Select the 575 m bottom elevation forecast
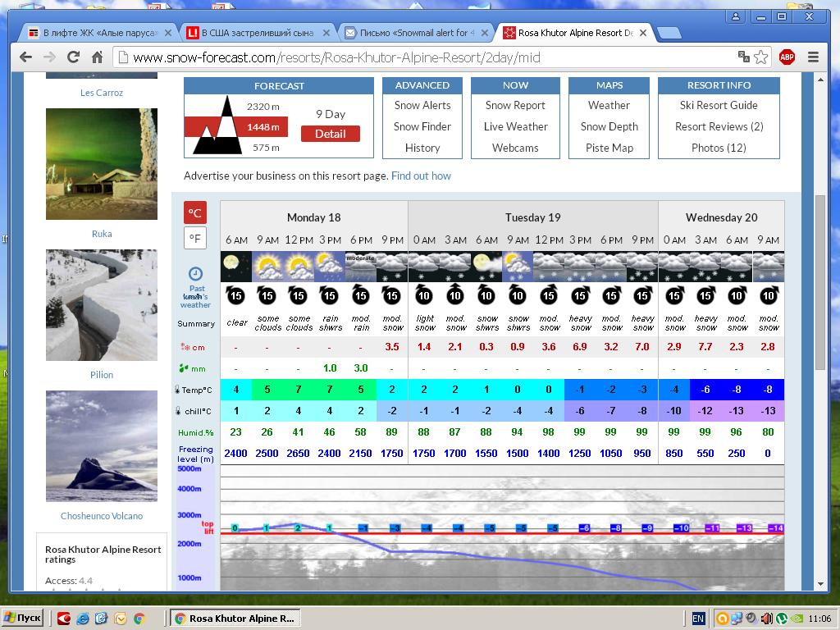This screenshot has height=630, width=840. 266,148
